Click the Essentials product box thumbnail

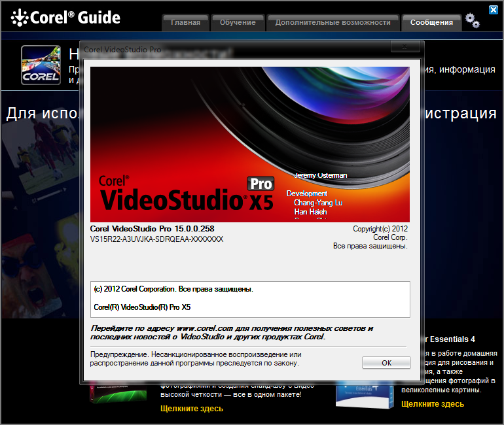coord(365,396)
